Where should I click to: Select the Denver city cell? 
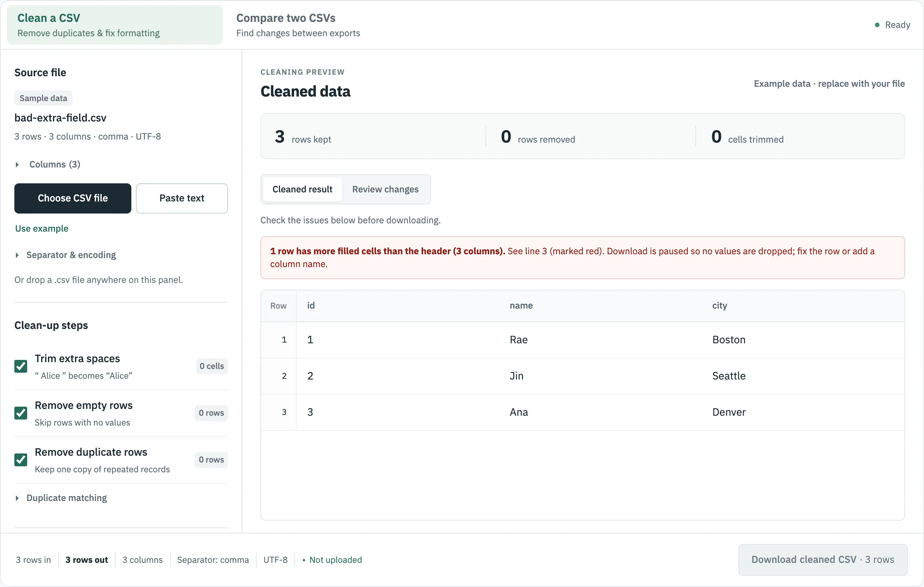(803, 412)
